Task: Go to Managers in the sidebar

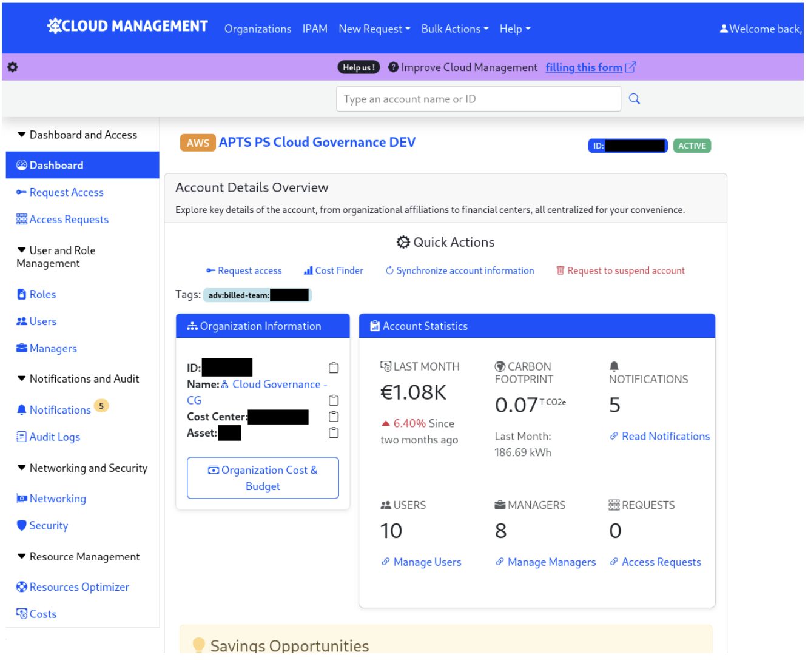Action: point(47,349)
